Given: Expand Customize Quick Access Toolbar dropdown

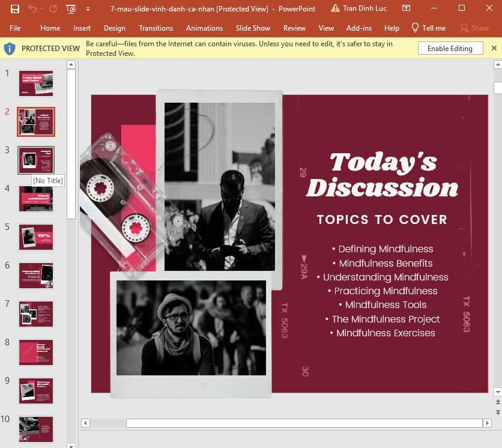Looking at the screenshot, I should tap(88, 9).
